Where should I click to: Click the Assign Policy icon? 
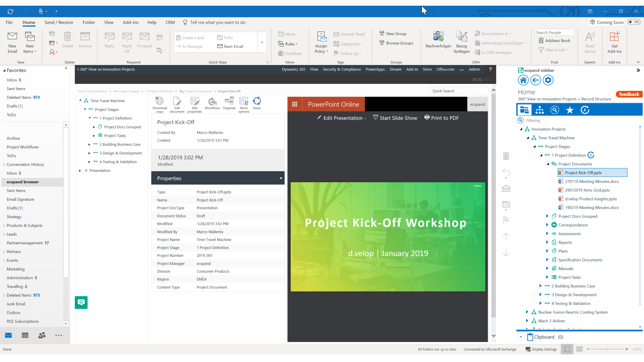[321, 42]
